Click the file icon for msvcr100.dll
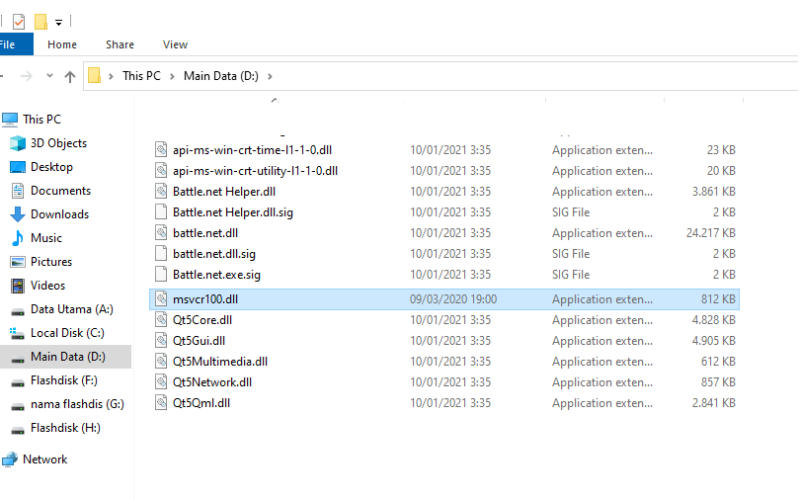The image size is (800, 500). pyautogui.click(x=161, y=299)
